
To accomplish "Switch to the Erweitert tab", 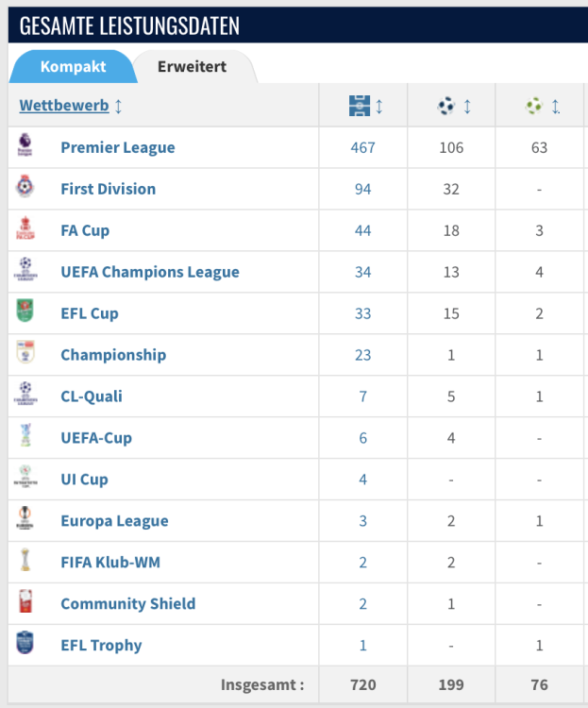I will 192,67.
